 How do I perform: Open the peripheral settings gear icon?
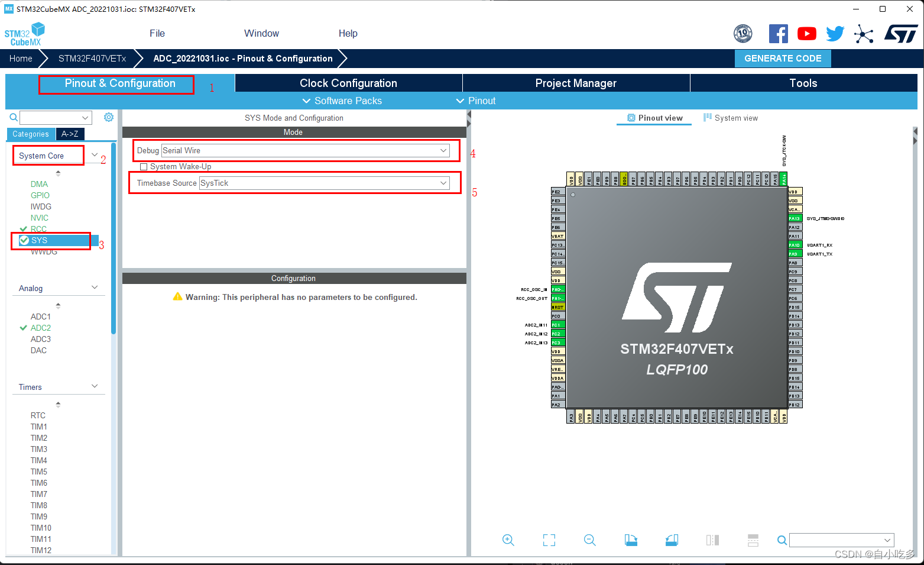click(x=109, y=117)
